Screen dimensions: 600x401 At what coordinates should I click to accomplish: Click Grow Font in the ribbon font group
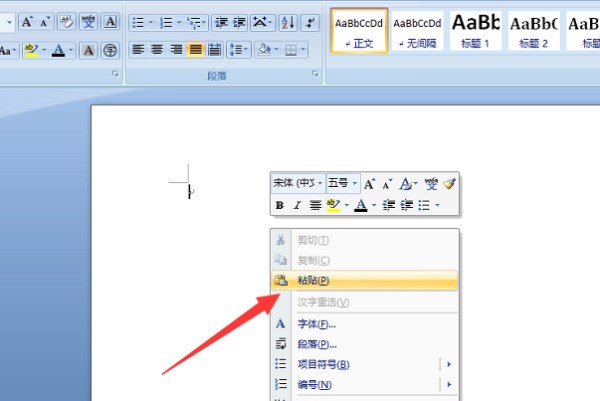point(27,22)
